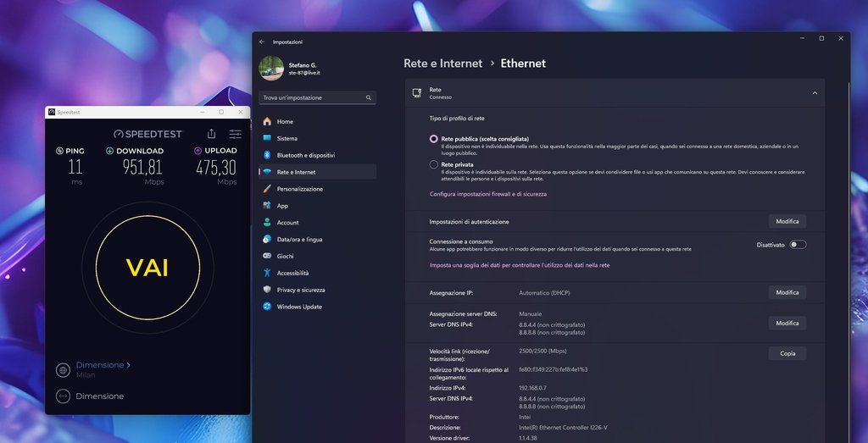Click the search magnifier icon in Settings
The image size is (868, 443).
[x=369, y=98]
